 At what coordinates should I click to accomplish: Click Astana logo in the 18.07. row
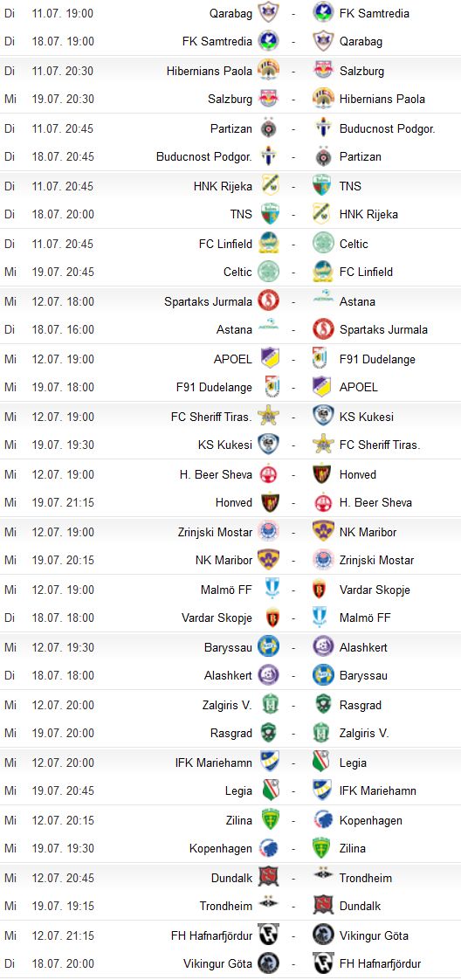pos(269,328)
